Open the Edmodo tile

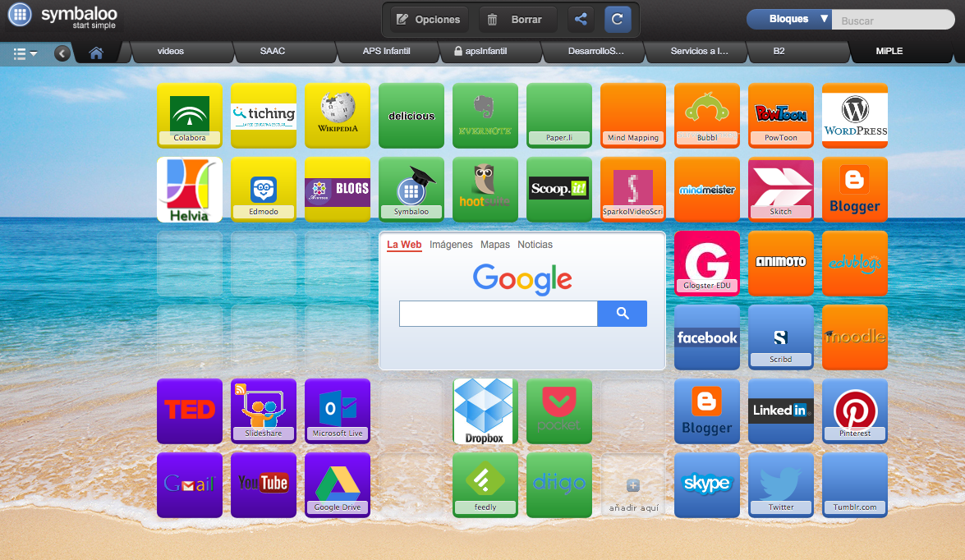tap(264, 190)
